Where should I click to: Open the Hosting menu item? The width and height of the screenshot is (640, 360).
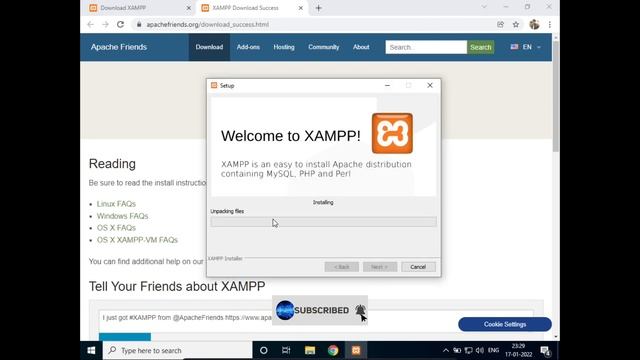[284, 47]
